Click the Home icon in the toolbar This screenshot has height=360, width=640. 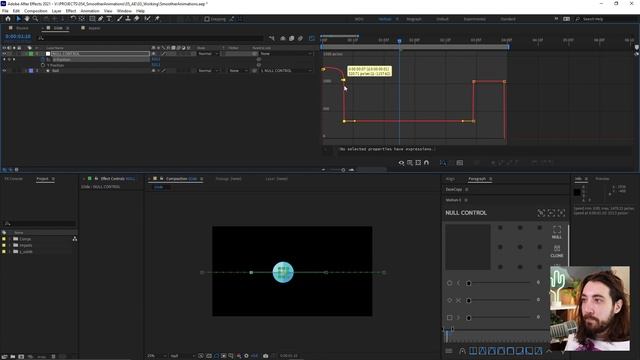tap(8, 19)
